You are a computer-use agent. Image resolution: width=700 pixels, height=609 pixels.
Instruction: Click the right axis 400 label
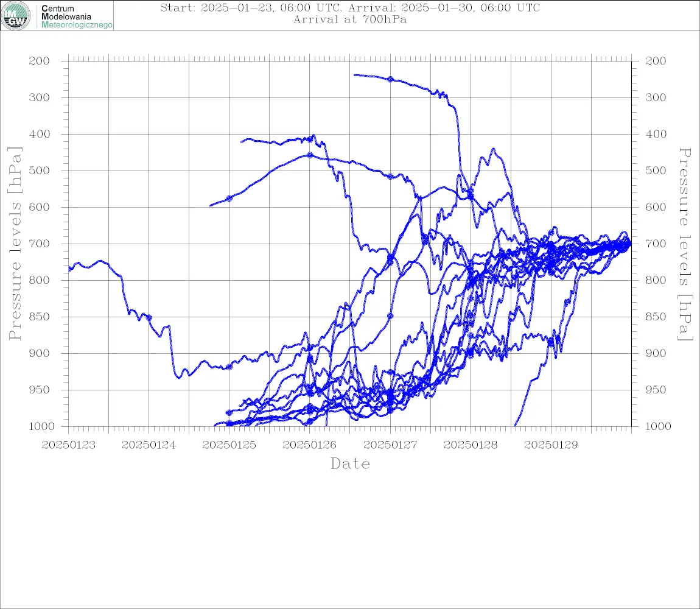pyautogui.click(x=656, y=134)
